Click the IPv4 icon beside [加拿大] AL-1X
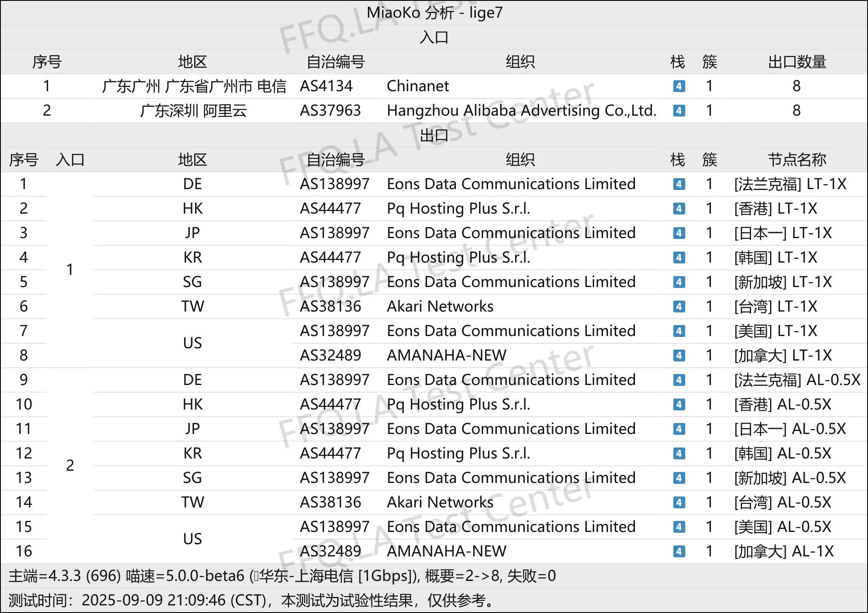The width and height of the screenshot is (868, 613). 679,551
